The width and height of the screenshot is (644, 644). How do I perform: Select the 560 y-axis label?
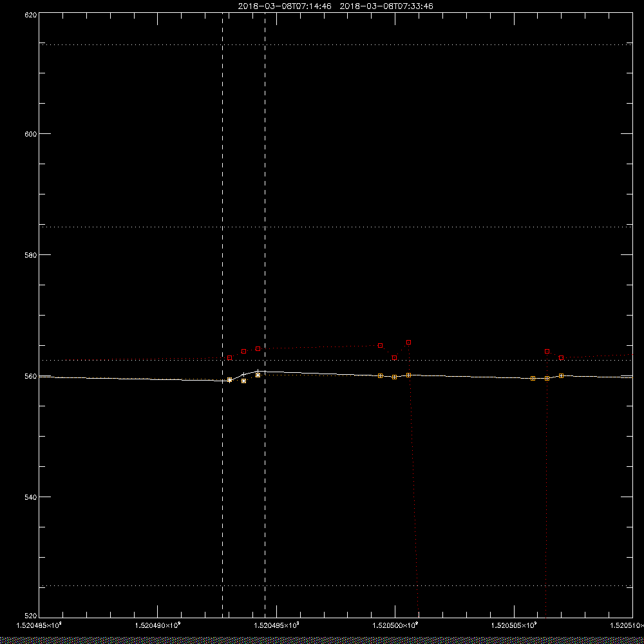31,376
